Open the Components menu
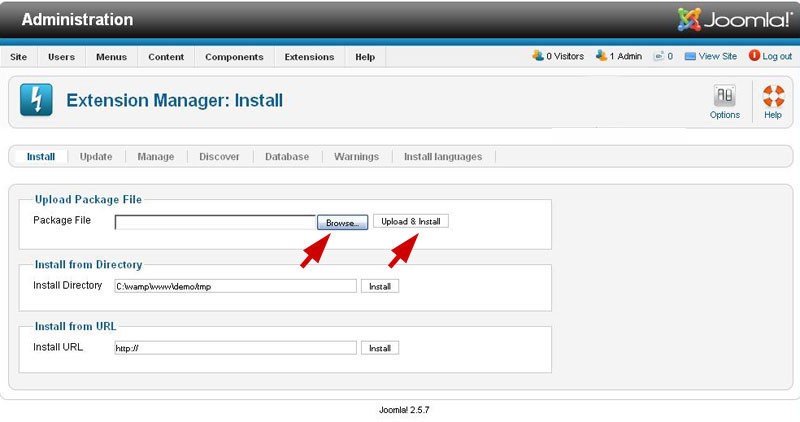Viewport: 800px width, 422px height. tap(234, 57)
